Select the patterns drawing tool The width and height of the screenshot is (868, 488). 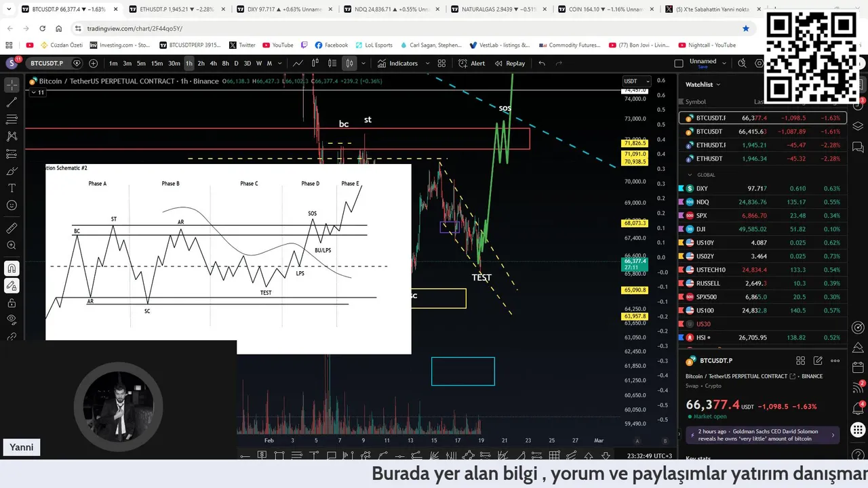[x=12, y=136]
